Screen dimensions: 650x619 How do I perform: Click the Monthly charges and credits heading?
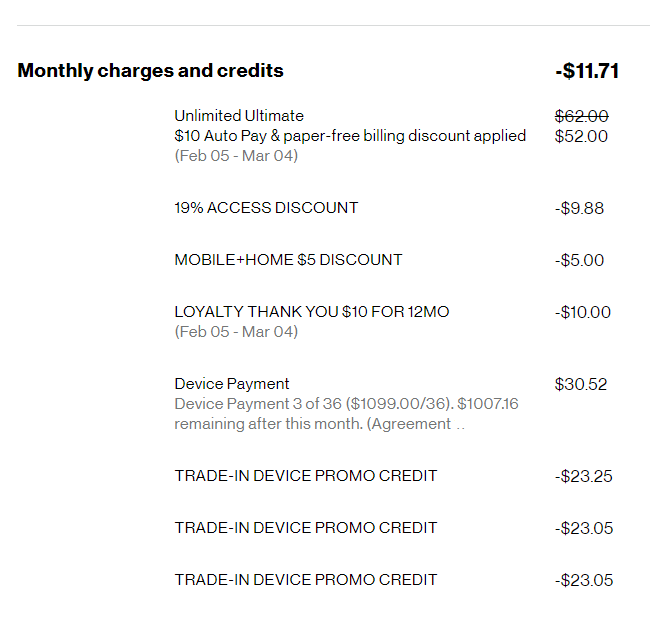pyautogui.click(x=150, y=71)
